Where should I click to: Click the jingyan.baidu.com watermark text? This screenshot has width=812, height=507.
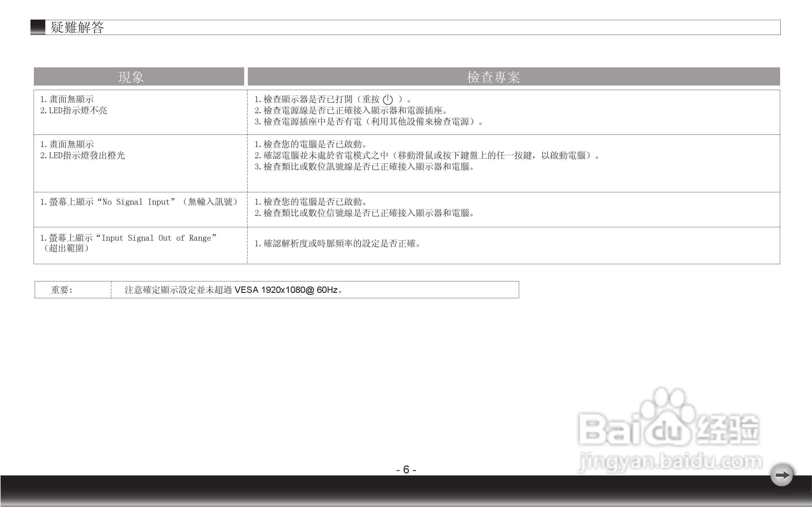[x=670, y=462]
